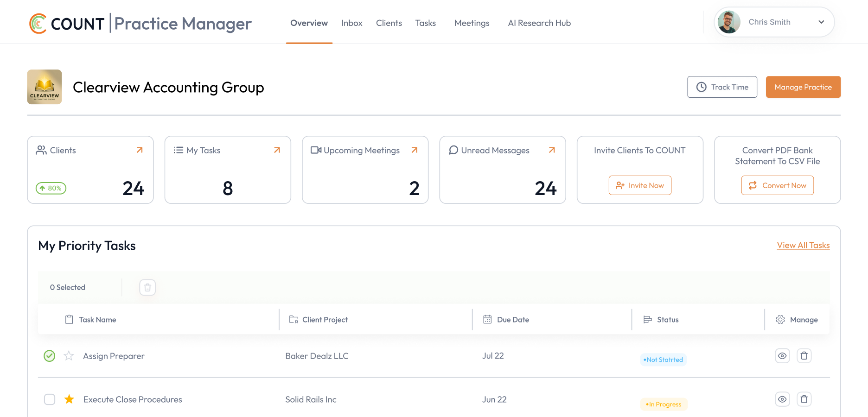Viewport: 868px width, 417px height.
Task: Delete the Assign Preparer task
Action: pos(804,356)
